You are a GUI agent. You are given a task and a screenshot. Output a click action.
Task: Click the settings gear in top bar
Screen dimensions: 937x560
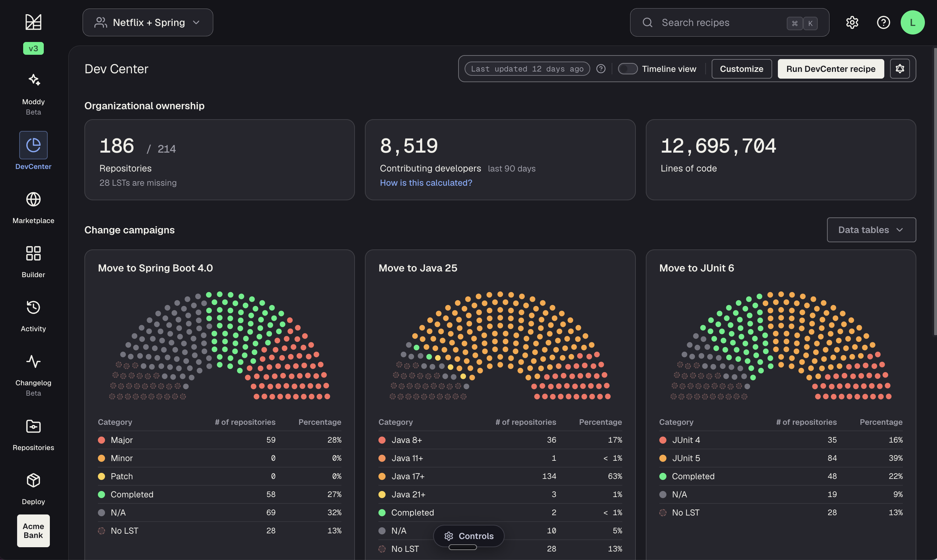click(852, 22)
